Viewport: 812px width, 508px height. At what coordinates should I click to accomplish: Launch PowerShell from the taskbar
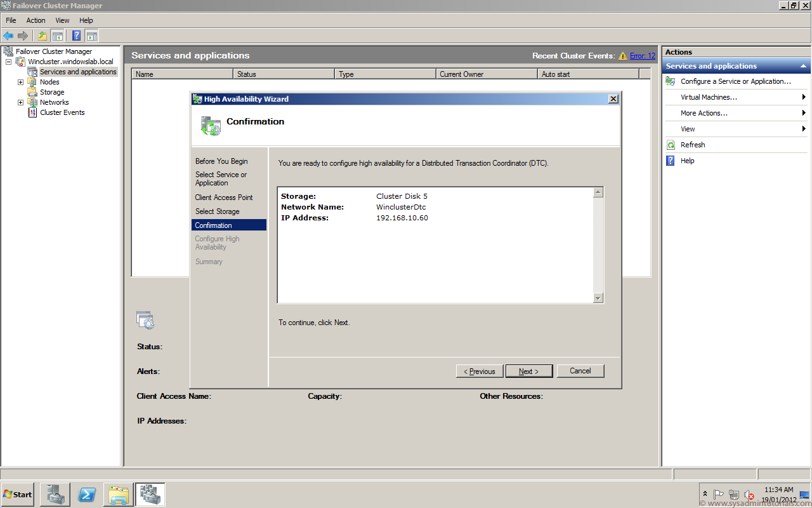(x=87, y=494)
